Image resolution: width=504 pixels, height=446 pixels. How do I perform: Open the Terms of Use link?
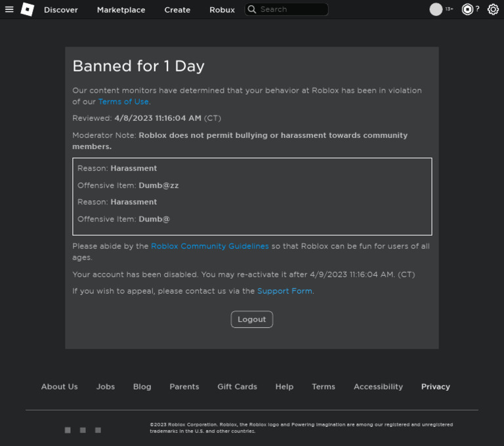tap(123, 102)
